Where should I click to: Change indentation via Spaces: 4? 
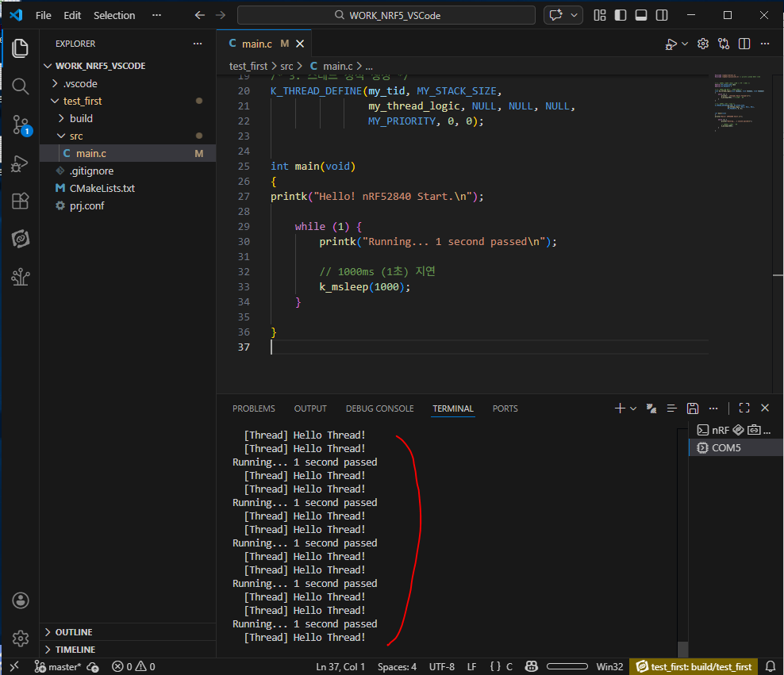(397, 666)
